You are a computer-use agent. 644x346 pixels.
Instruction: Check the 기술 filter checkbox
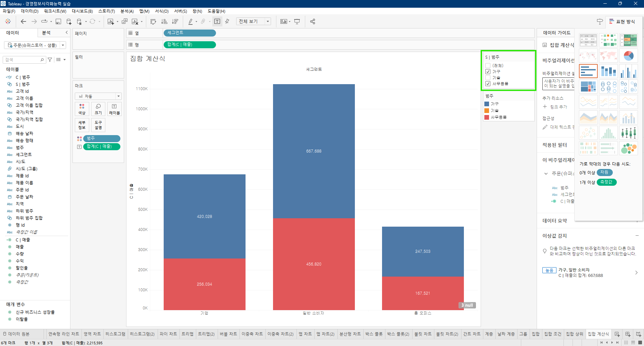(488, 78)
